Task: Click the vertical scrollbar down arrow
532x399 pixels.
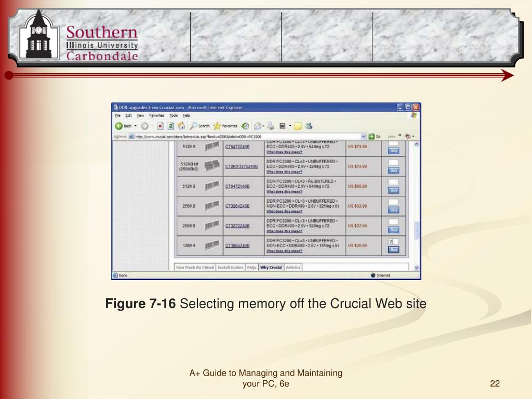Action: [417, 268]
